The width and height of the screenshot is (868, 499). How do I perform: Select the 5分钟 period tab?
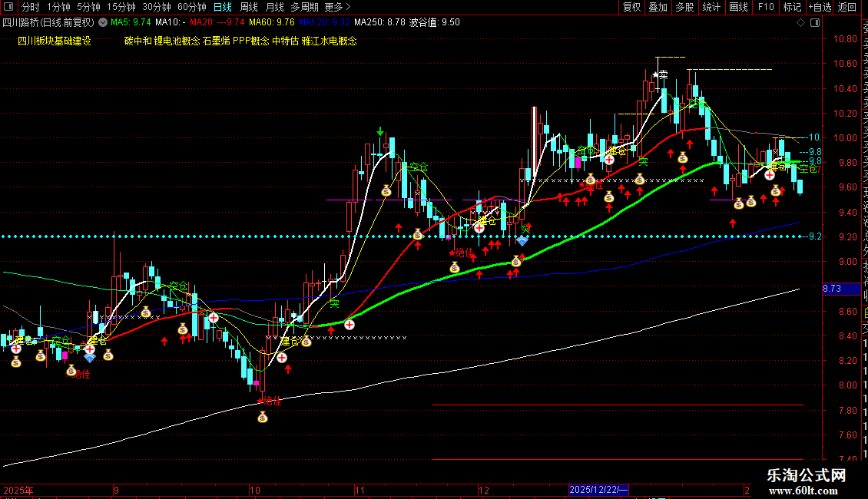(88, 7)
